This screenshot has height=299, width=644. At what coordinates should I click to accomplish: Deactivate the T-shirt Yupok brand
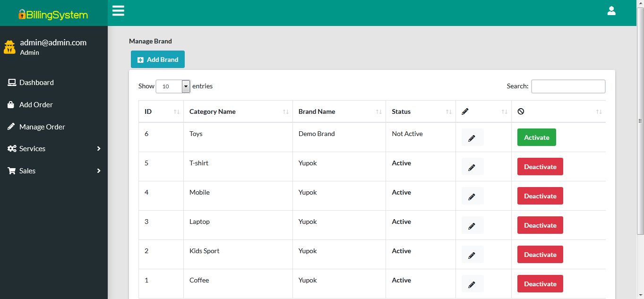click(x=540, y=166)
